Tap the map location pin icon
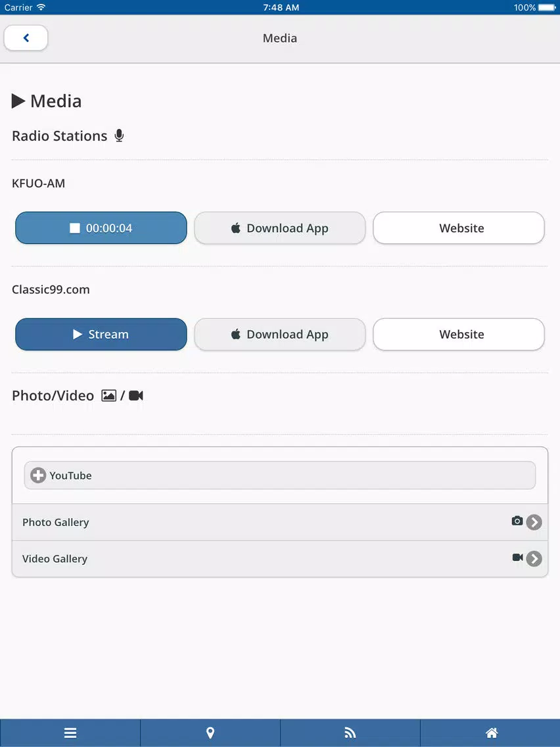560x747 pixels. (210, 733)
